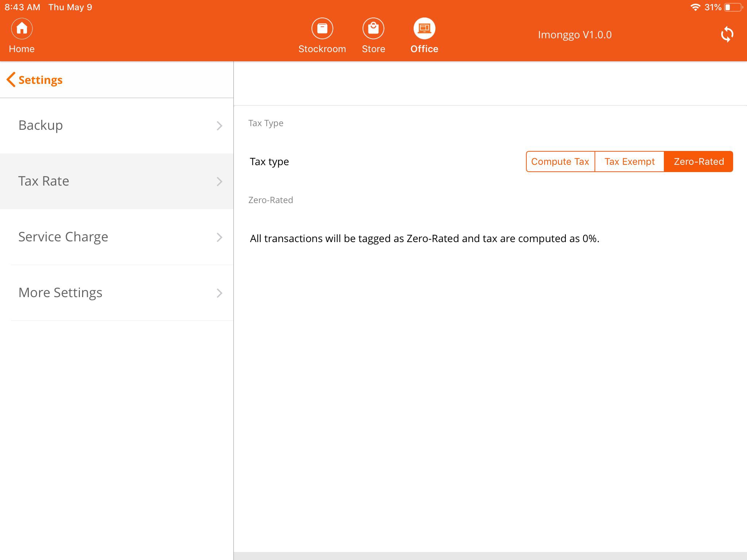Select Compute Tax tax type
The image size is (747, 560).
pyautogui.click(x=560, y=162)
